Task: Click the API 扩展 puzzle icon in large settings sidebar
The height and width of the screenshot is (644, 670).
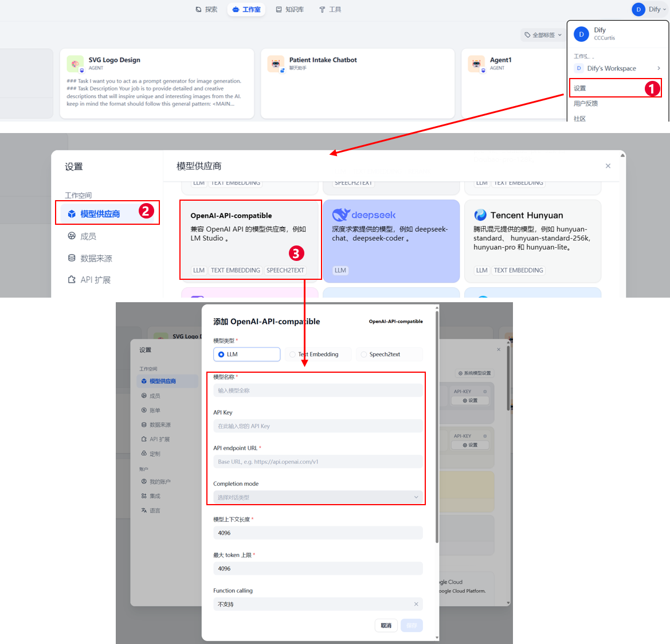Action: (x=72, y=279)
